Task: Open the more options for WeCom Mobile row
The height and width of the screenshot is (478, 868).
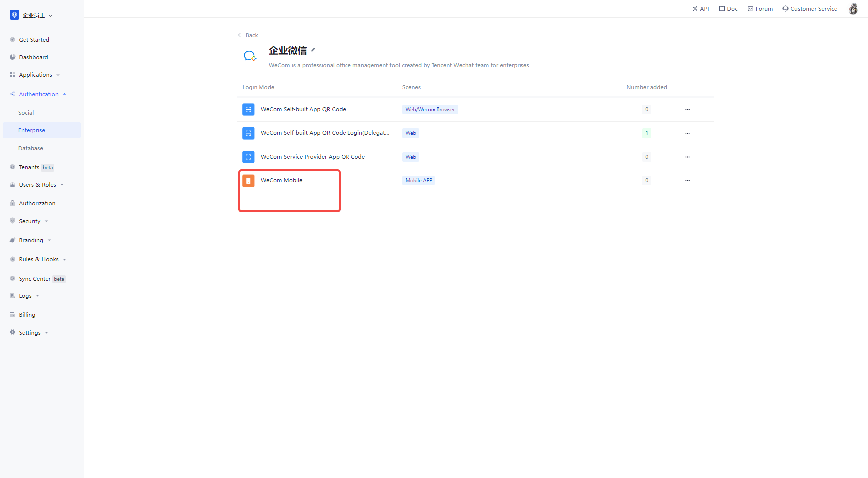Action: (x=687, y=181)
